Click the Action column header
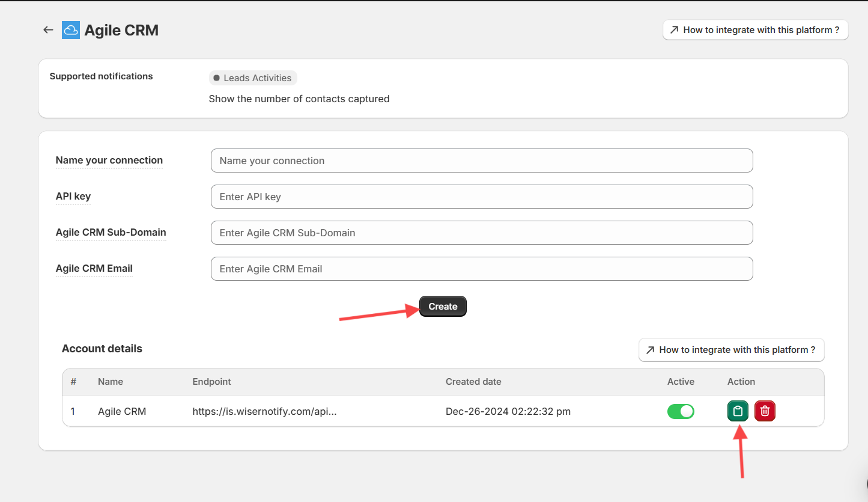The image size is (868, 502). [741, 382]
